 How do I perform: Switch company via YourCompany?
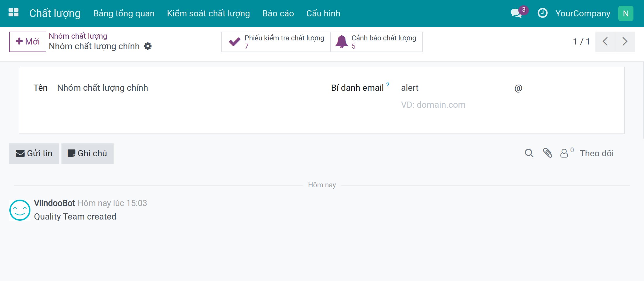point(583,13)
